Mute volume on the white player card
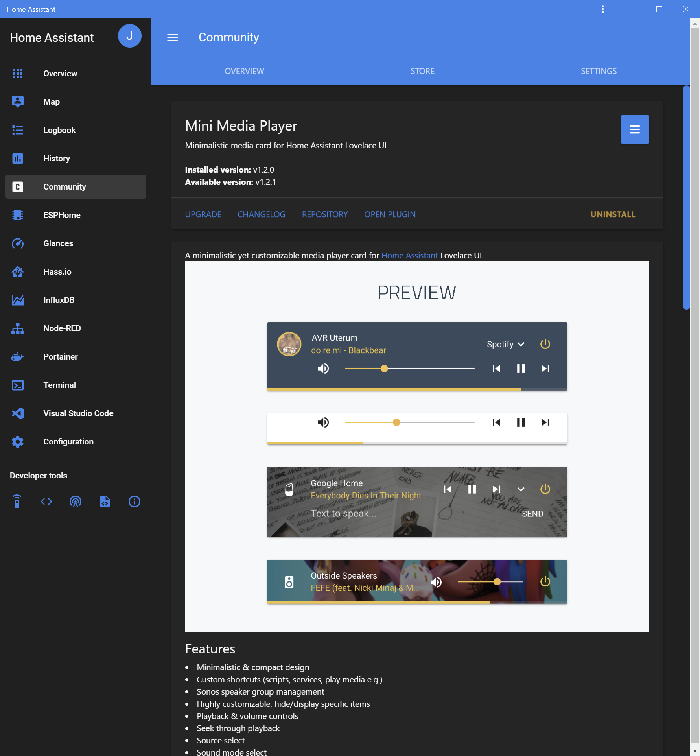700x756 pixels. [323, 422]
